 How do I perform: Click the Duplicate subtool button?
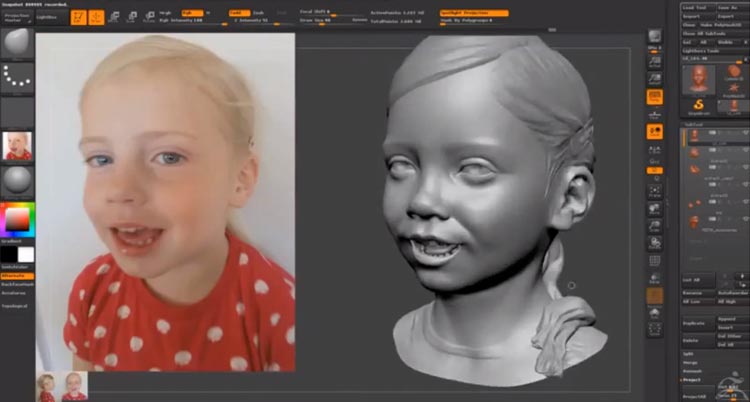698,324
